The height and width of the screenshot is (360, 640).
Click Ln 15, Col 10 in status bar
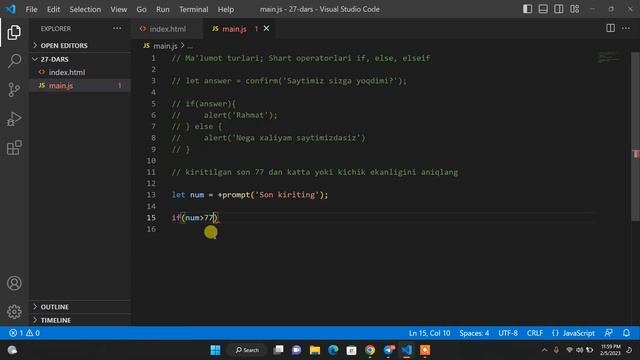pos(429,333)
